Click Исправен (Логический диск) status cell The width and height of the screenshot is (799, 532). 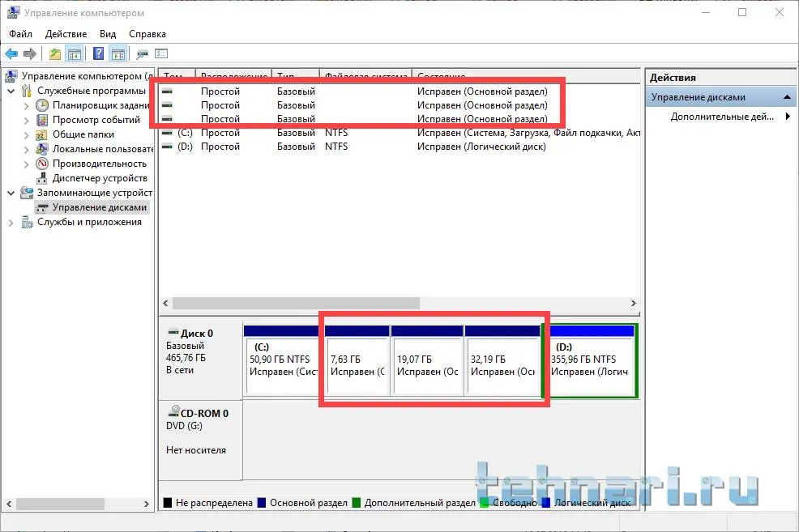pos(481,146)
